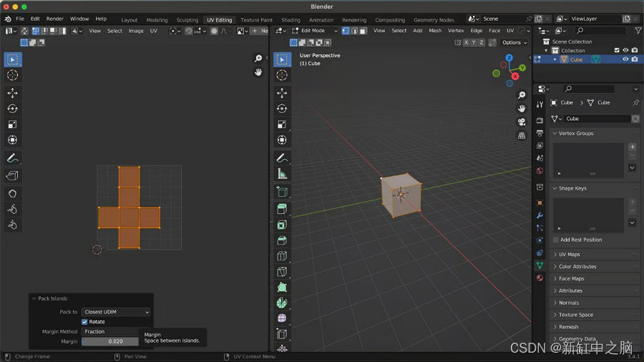Hide the Cube object in viewport
The height and width of the screenshot is (362, 644).
click(x=625, y=59)
